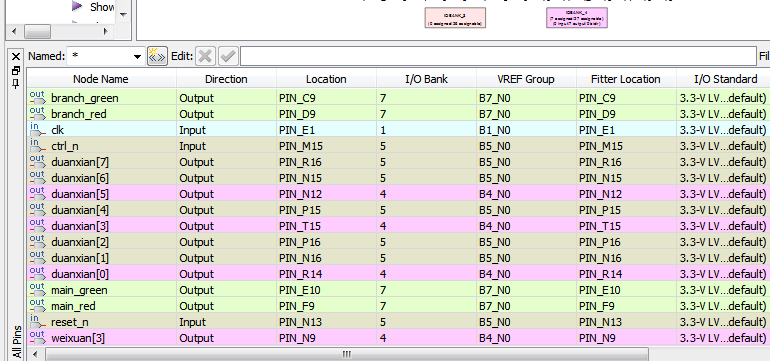Click the confirm edit checkmark button
770x361 pixels.
(228, 56)
